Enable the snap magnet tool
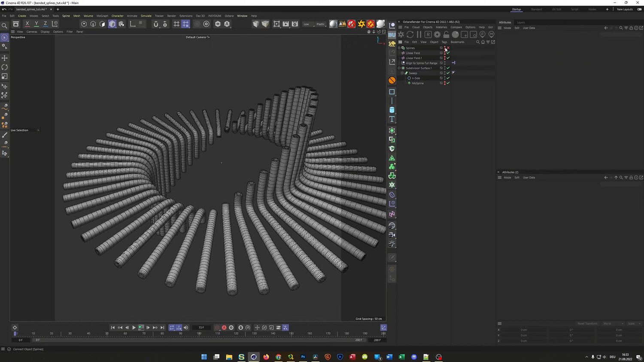This screenshot has height=362, width=644. tap(156, 24)
